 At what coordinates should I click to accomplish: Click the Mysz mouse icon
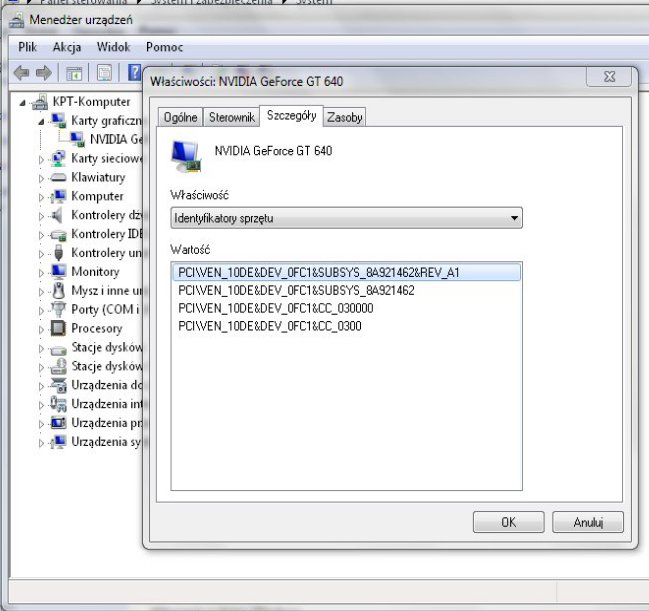click(x=59, y=290)
